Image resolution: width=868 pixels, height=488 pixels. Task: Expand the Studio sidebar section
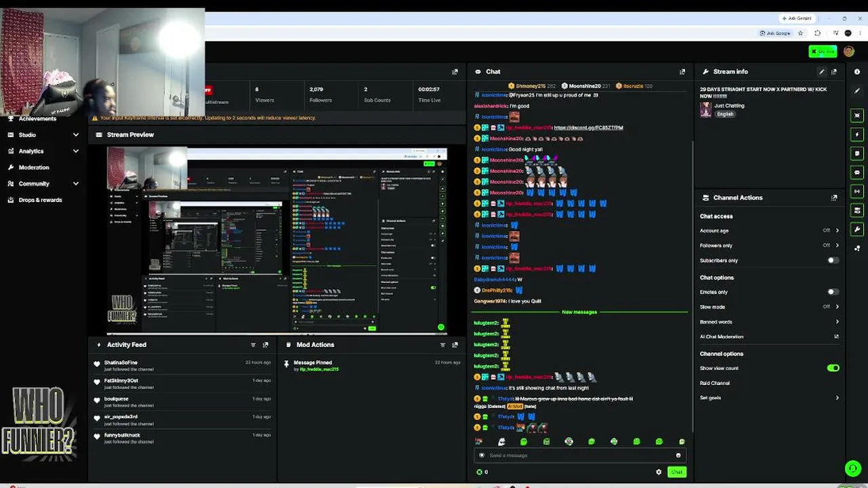[43, 135]
